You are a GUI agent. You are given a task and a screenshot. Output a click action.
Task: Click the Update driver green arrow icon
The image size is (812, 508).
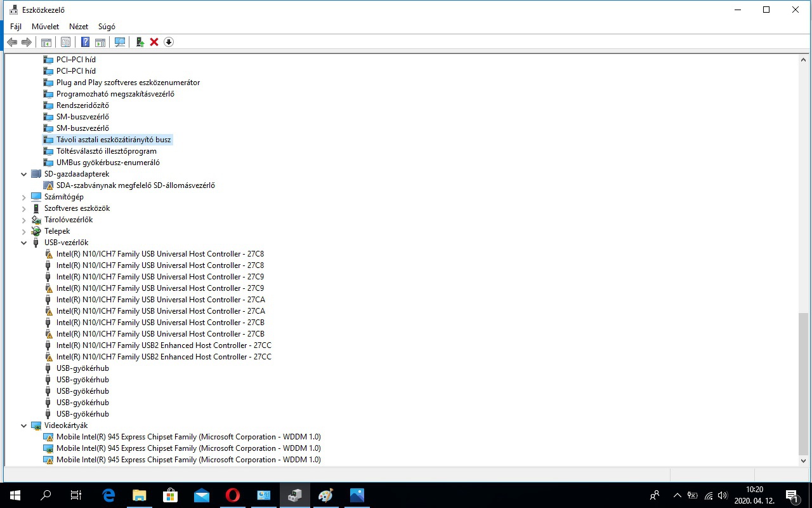pos(140,42)
